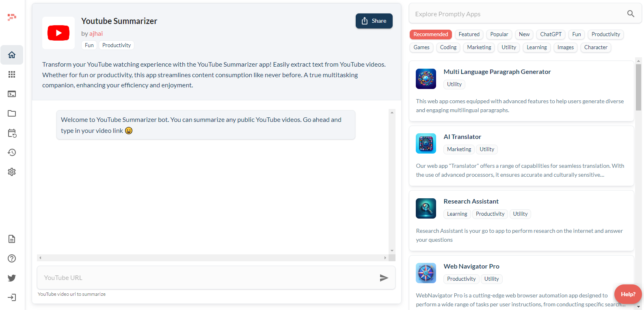Screen dimensions: 644x310
Task: Click the Research Assistant app icon
Action: [426, 208]
